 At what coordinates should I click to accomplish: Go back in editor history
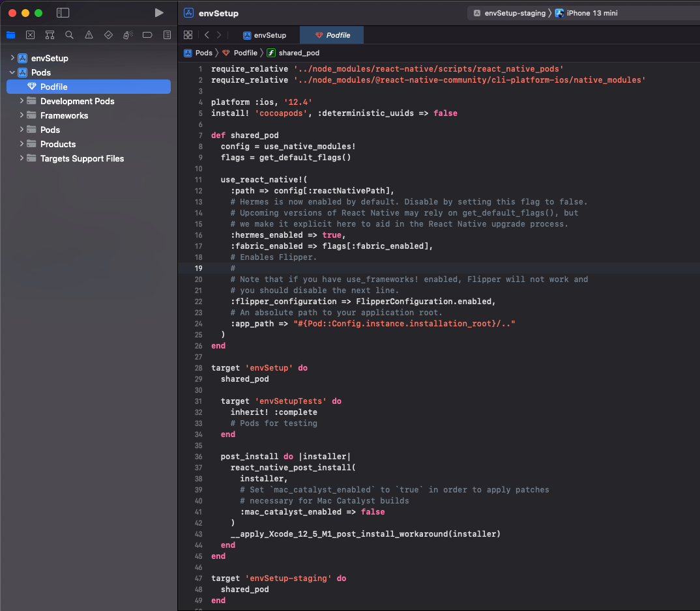click(207, 35)
